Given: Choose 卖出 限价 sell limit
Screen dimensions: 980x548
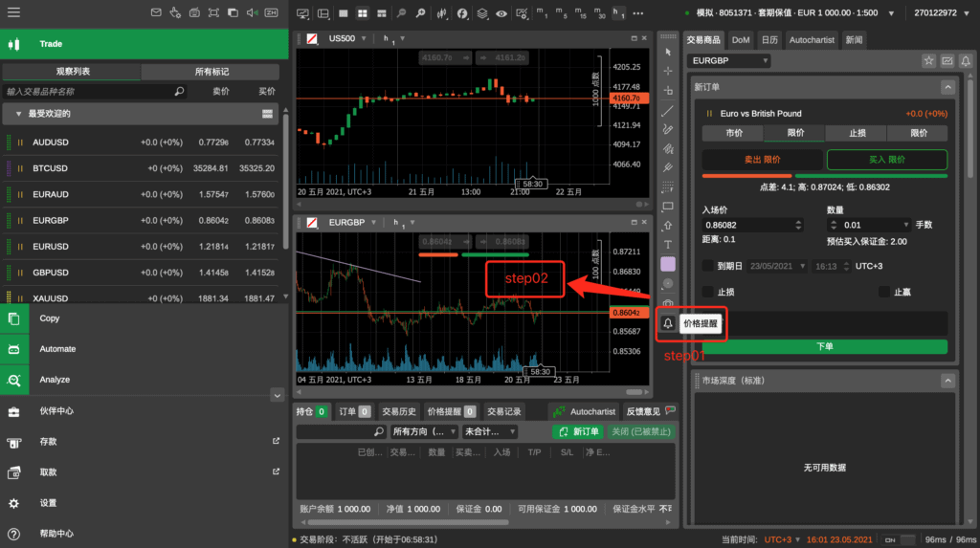Looking at the screenshot, I should 762,160.
